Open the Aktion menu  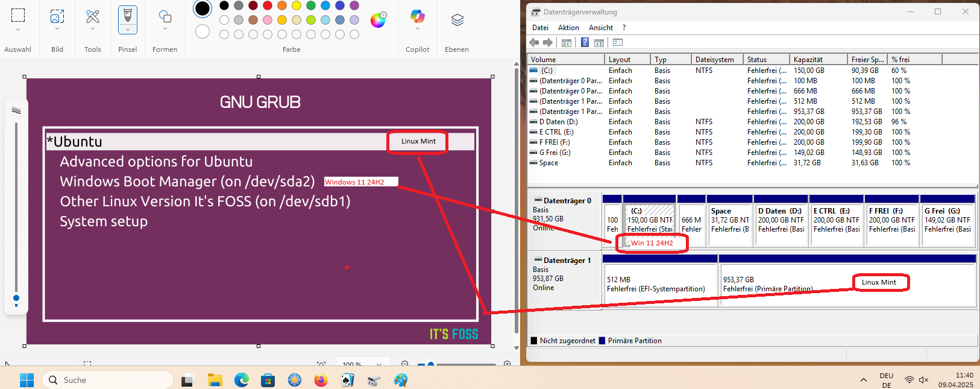click(568, 28)
